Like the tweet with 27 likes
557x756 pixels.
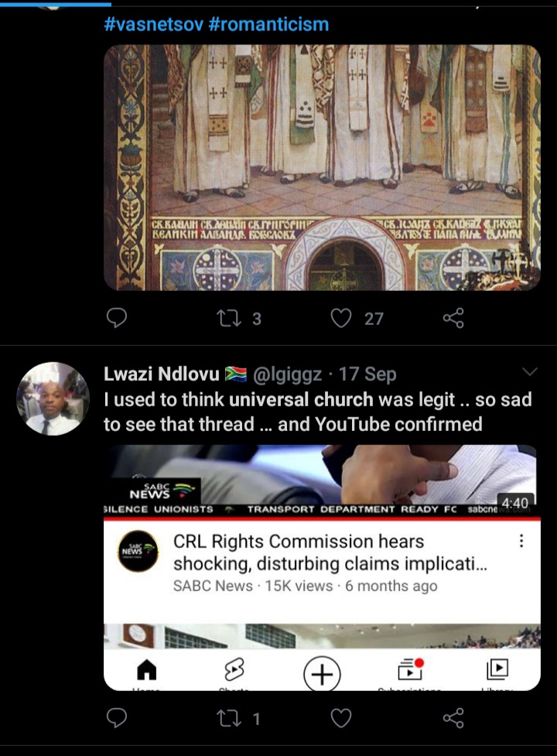pos(341,318)
